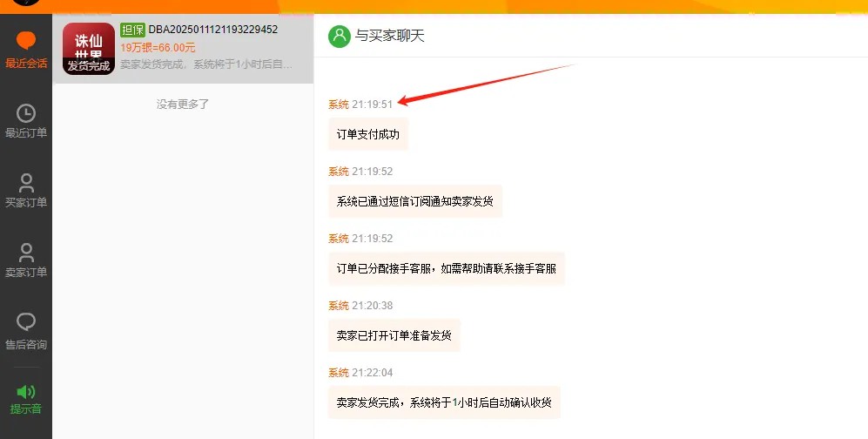Click the message 卖家发货完成，系统将于1小时后自动确认收货
Viewport: 868px width, 439px height.
click(x=444, y=402)
